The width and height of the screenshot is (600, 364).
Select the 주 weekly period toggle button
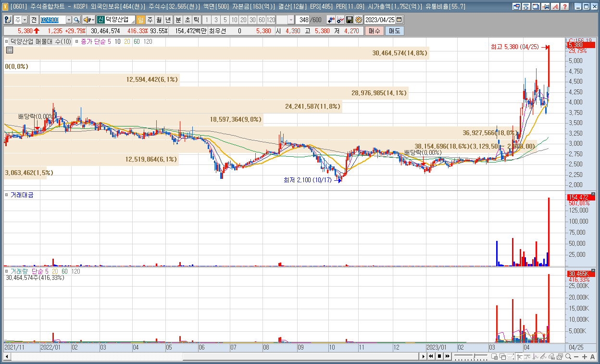[150, 20]
